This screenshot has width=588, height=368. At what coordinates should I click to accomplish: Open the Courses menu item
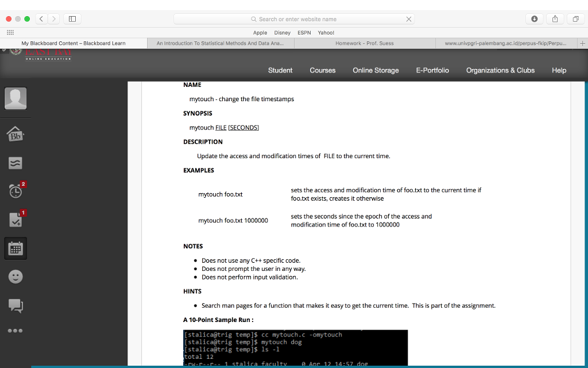click(x=322, y=70)
